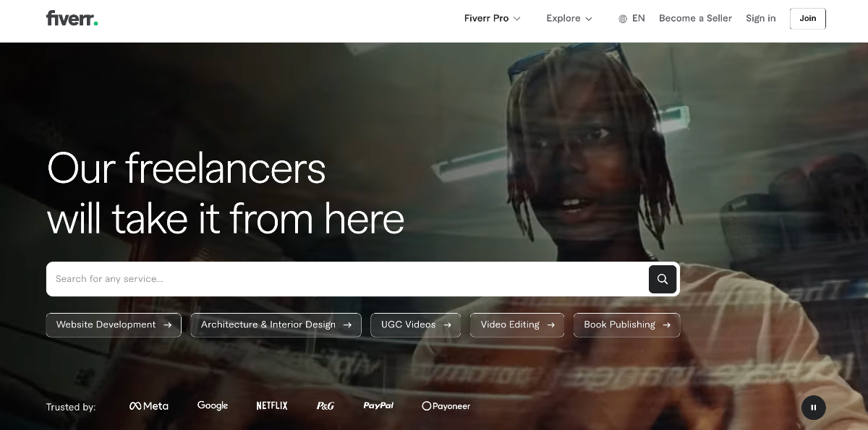The height and width of the screenshot is (430, 868).
Task: Expand the Fiverr Pro dropdown
Action: pos(492,19)
